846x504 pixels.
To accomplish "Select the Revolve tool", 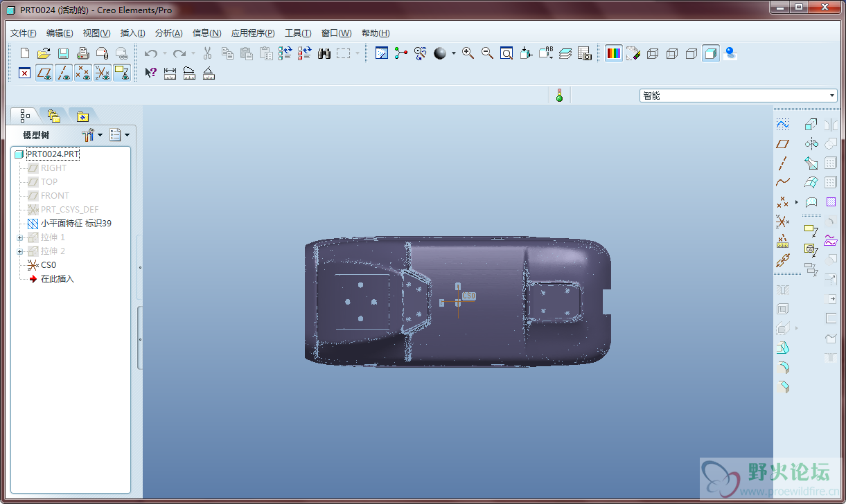I will point(811,144).
